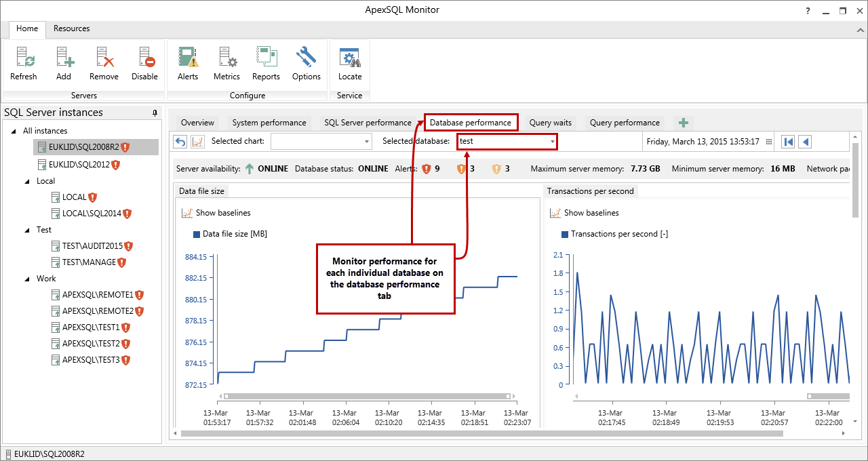This screenshot has height=461, width=868.
Task: Go to the previous time period
Action: (x=805, y=142)
